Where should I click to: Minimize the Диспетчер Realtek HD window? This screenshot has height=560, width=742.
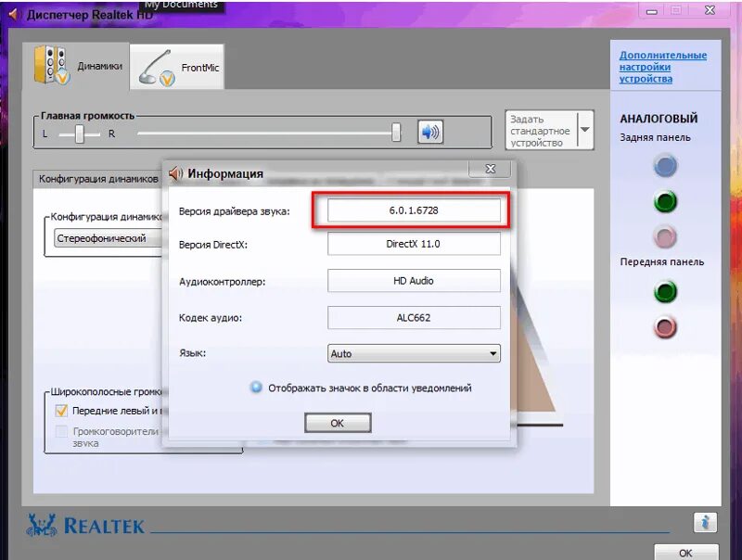(x=652, y=11)
